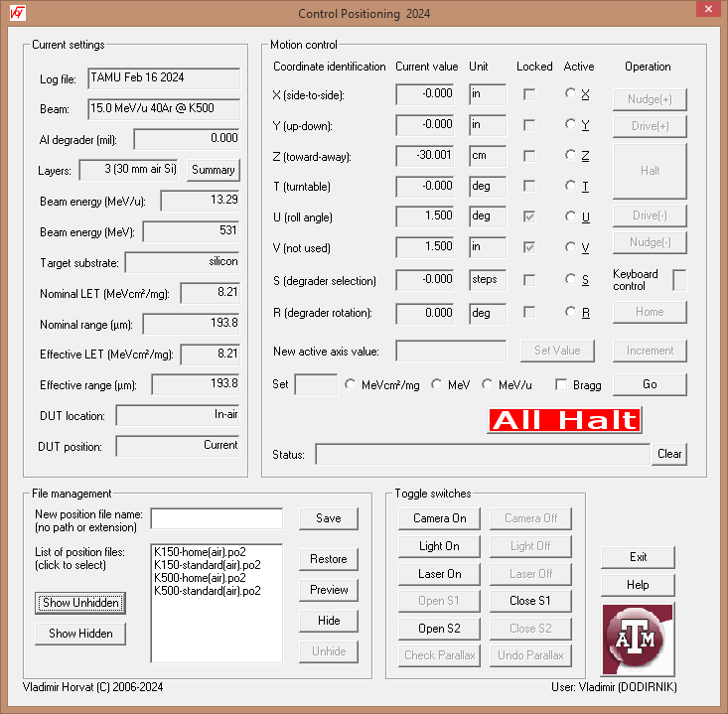
Task: Choose the MeV/u radio option
Action: 487,384
